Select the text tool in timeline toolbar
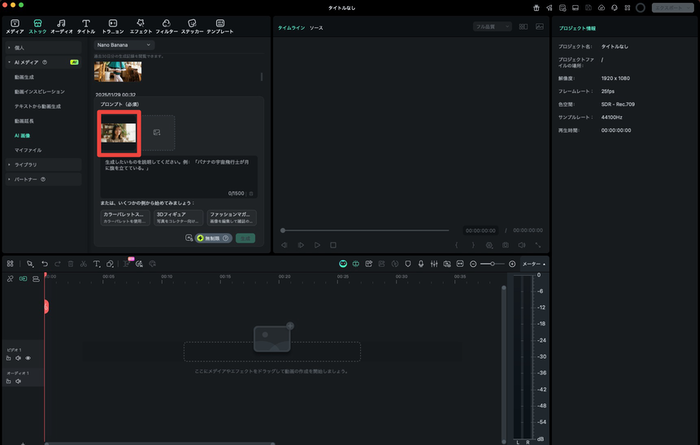This screenshot has height=445, width=700. (96, 263)
